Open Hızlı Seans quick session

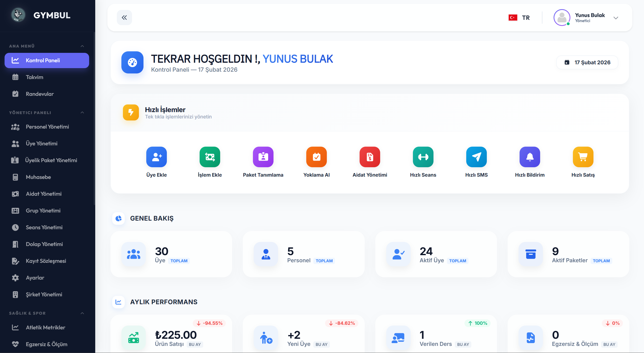pos(423,161)
